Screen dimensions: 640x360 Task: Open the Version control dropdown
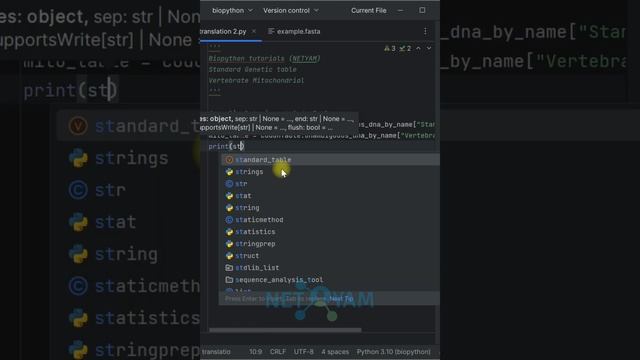[x=291, y=11]
